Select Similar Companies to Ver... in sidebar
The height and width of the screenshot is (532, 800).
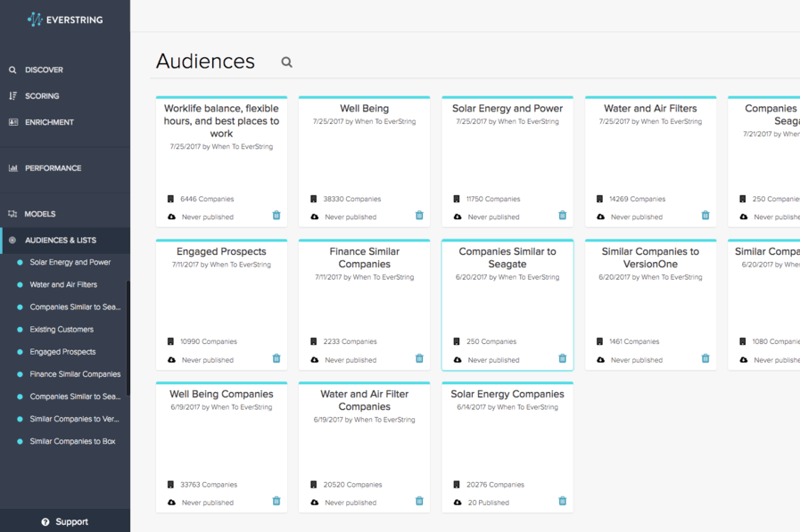(75, 420)
